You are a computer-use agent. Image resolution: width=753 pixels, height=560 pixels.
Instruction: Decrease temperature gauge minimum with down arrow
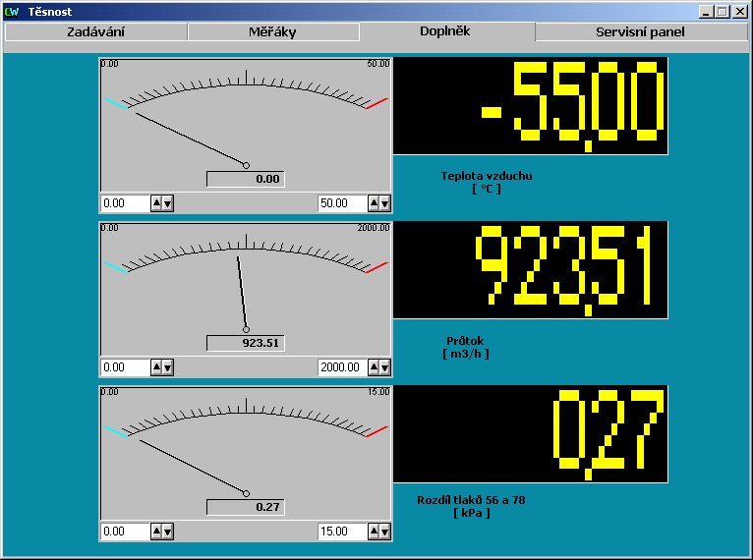click(167, 203)
